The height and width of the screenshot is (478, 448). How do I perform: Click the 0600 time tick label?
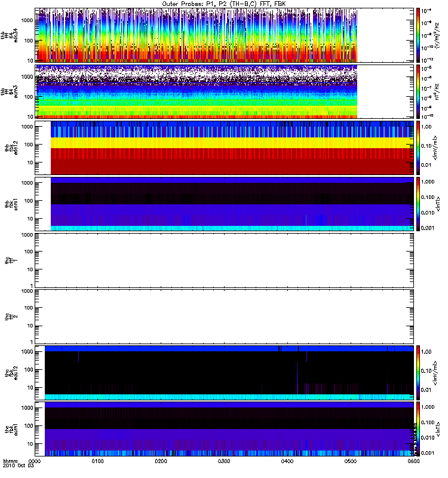[413, 461]
